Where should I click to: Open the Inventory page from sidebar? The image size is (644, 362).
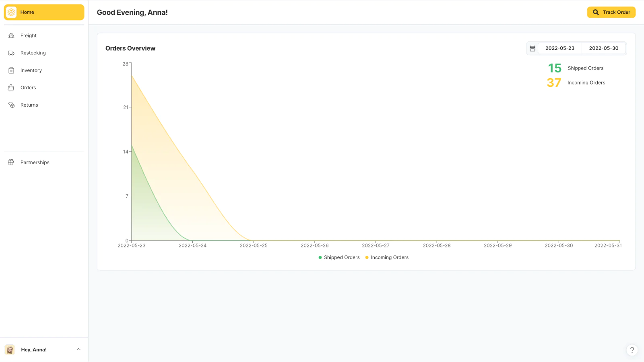(31, 70)
